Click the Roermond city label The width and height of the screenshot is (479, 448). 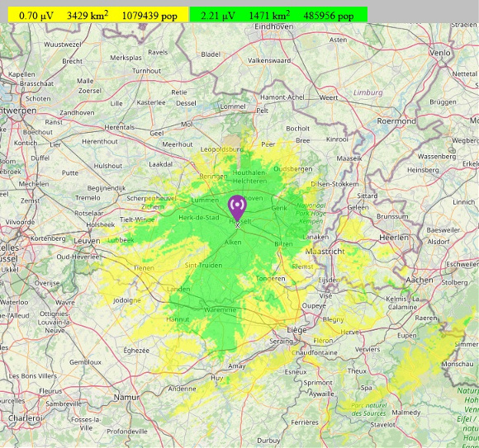tap(396, 121)
